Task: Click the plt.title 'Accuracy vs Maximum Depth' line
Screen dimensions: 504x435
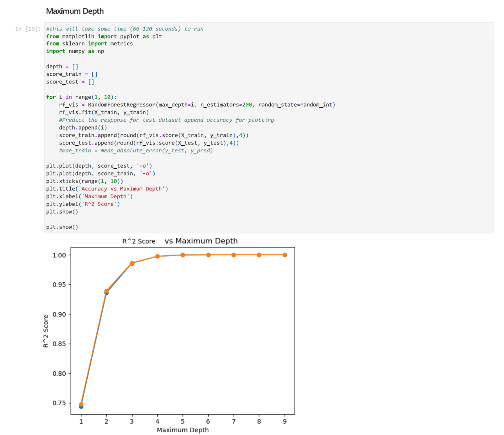Action: tap(107, 189)
